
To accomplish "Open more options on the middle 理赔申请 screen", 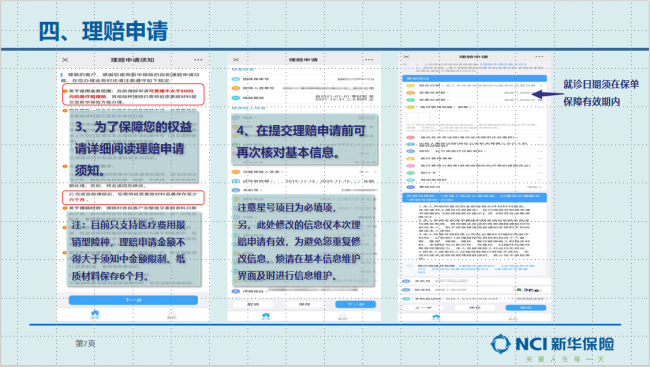I will pos(369,60).
